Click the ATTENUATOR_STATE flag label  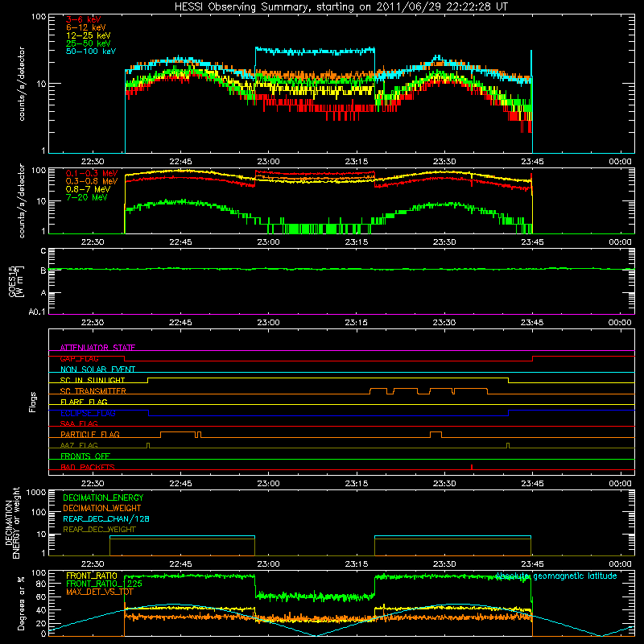pyautogui.click(x=97, y=348)
